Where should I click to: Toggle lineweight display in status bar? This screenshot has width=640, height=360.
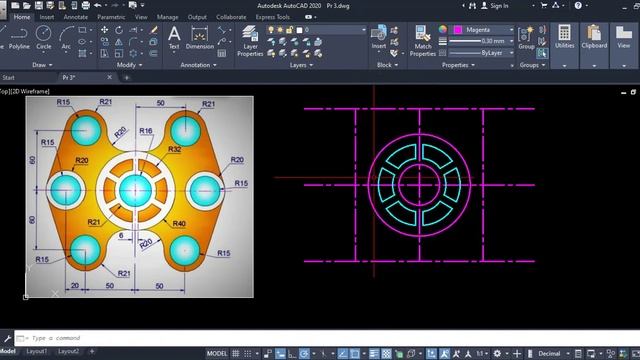(x=374, y=353)
